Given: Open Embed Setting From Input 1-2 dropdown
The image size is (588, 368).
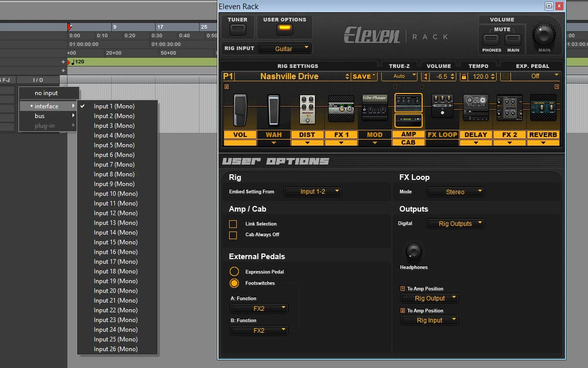Looking at the screenshot, I should (x=312, y=192).
